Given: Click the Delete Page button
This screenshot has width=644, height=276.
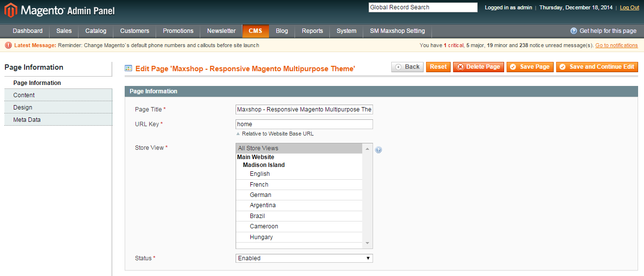Looking at the screenshot, I should click(x=479, y=67).
